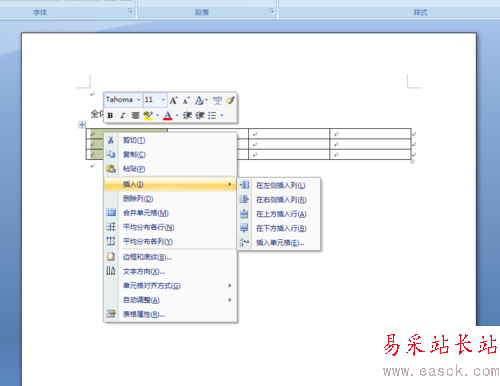Click the table move handle at the table corner
This screenshot has height=386, width=500.
82,125
